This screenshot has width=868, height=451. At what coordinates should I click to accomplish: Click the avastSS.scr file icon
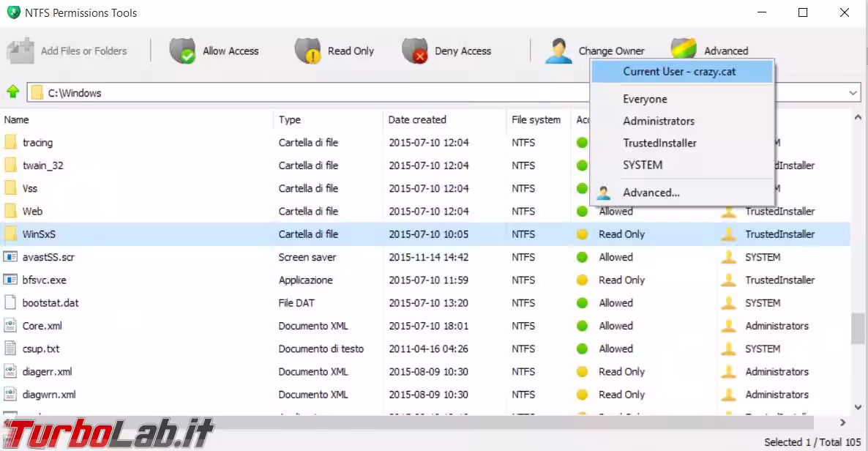[x=10, y=257]
